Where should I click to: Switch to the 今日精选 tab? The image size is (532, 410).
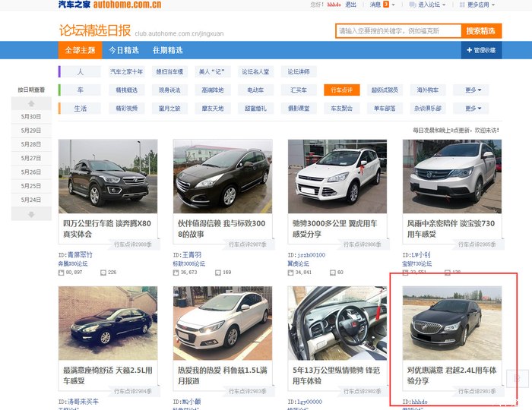(123, 50)
